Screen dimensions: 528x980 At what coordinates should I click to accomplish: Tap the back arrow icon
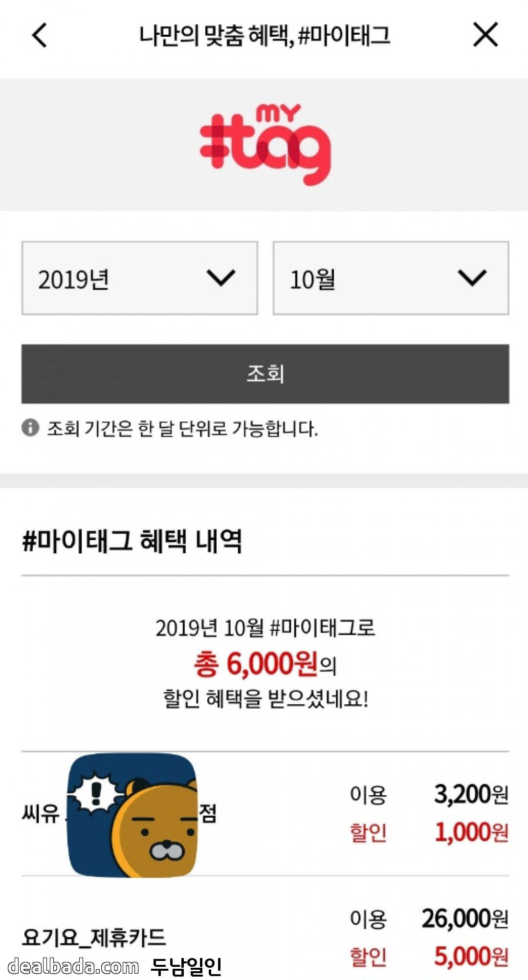(x=39, y=35)
